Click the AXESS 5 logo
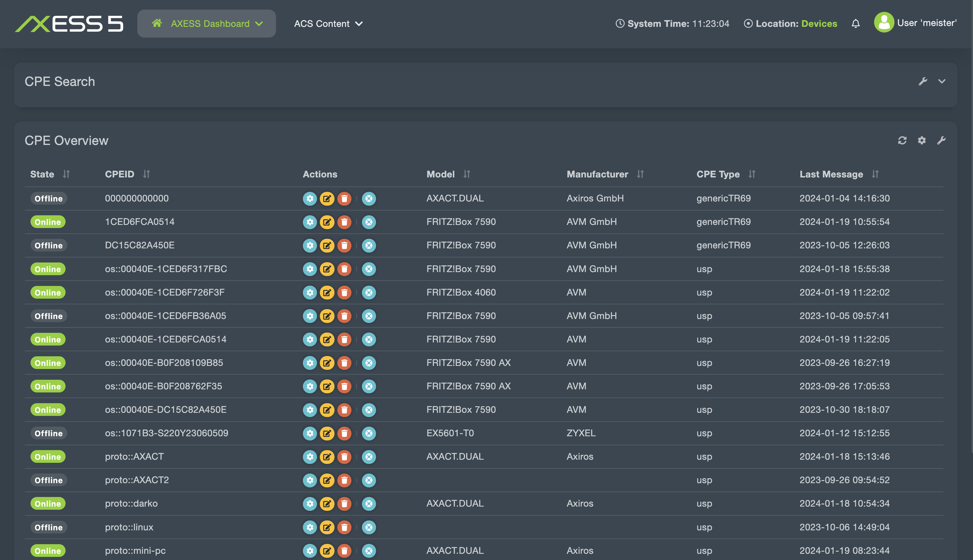This screenshot has height=560, width=973. coord(69,24)
